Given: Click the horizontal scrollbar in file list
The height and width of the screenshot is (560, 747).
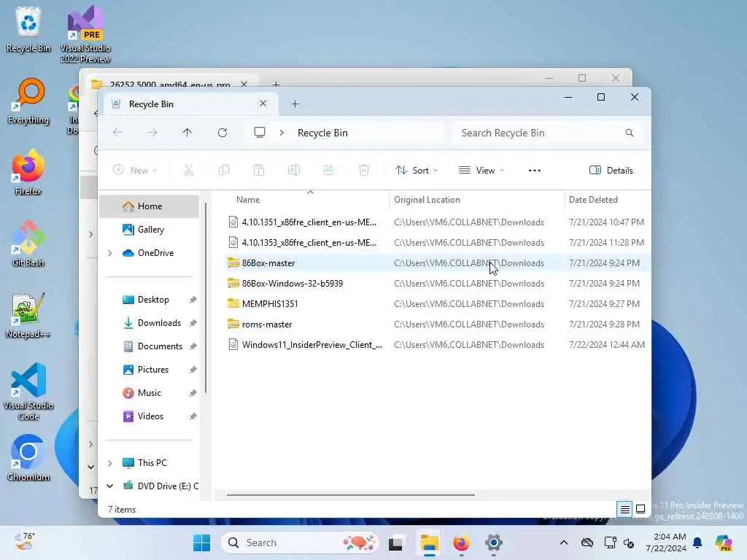Looking at the screenshot, I should (350, 495).
